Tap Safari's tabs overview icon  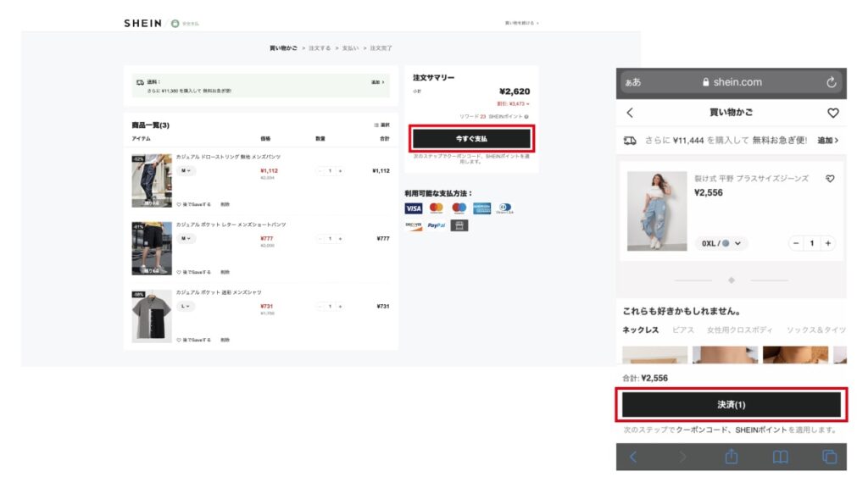(x=829, y=457)
